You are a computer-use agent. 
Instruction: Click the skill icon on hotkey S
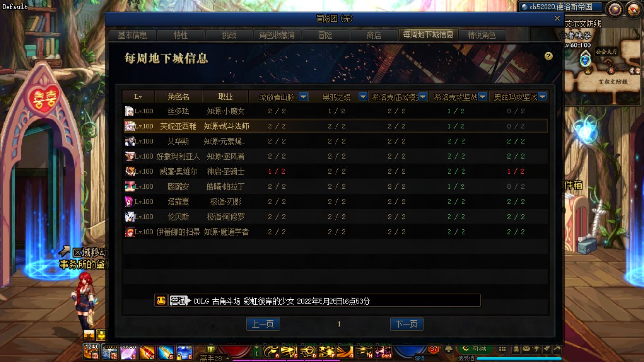click(x=289, y=352)
